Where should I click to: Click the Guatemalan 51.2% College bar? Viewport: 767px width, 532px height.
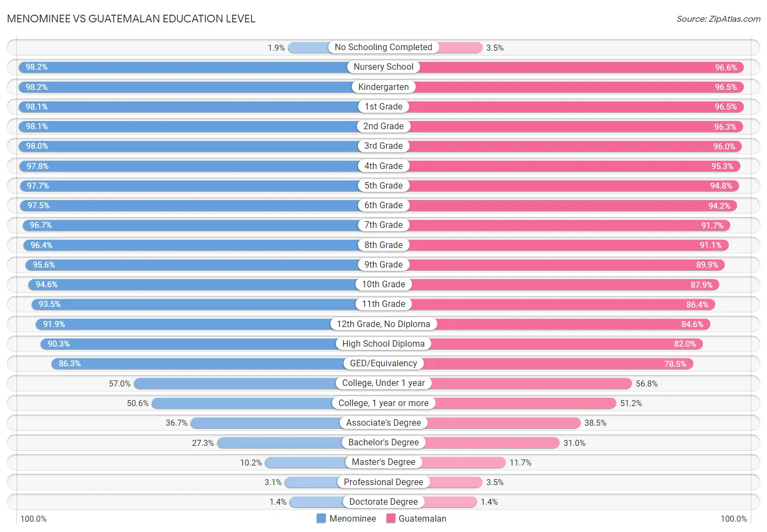(x=500, y=403)
